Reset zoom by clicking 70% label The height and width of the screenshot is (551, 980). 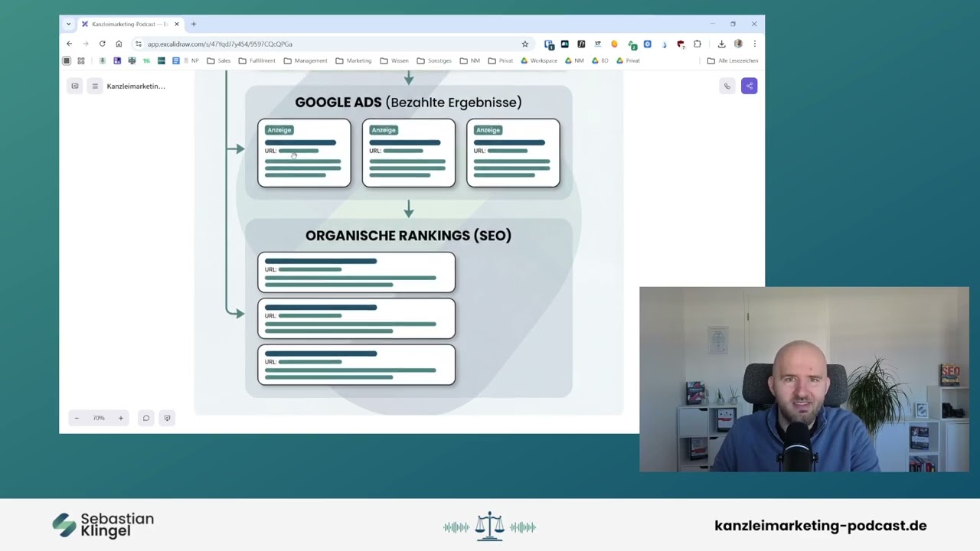[99, 418]
